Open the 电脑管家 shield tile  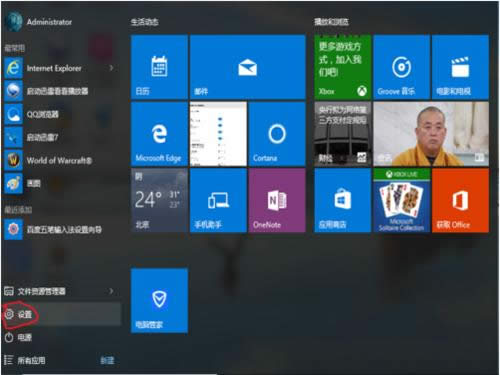(x=159, y=300)
